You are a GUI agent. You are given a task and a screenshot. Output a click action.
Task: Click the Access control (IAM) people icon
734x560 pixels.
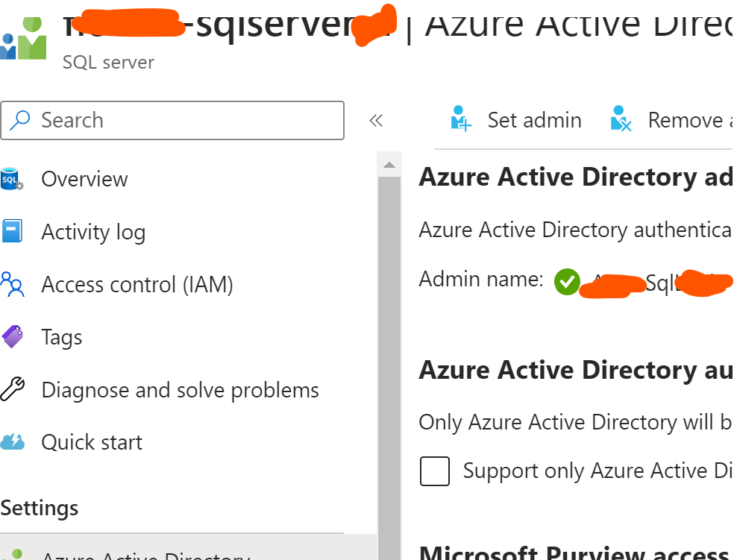[x=12, y=285]
